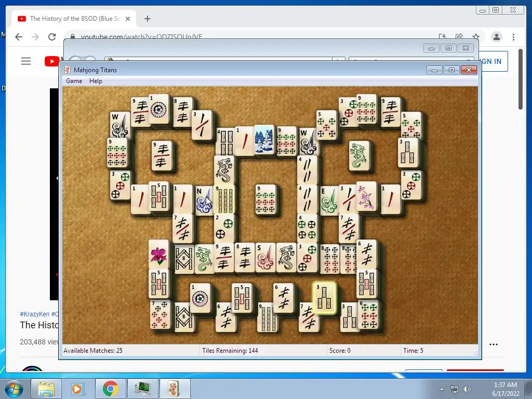The height and width of the screenshot is (399, 532).
Task: Select the red dragon tile below 4 bamboo
Action: (223, 170)
